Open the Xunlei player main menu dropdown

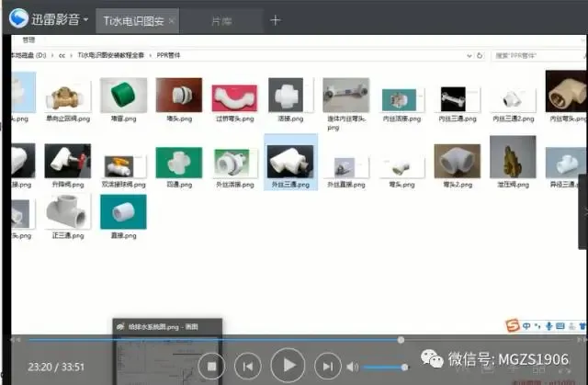pyautogui.click(x=85, y=19)
